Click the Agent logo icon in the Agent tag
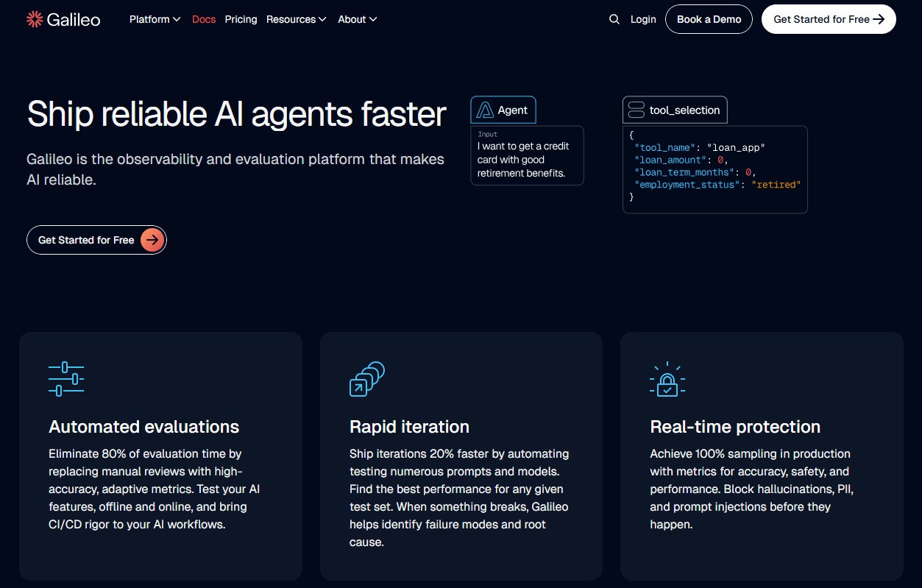Viewport: 922px width, 588px height. (x=485, y=110)
